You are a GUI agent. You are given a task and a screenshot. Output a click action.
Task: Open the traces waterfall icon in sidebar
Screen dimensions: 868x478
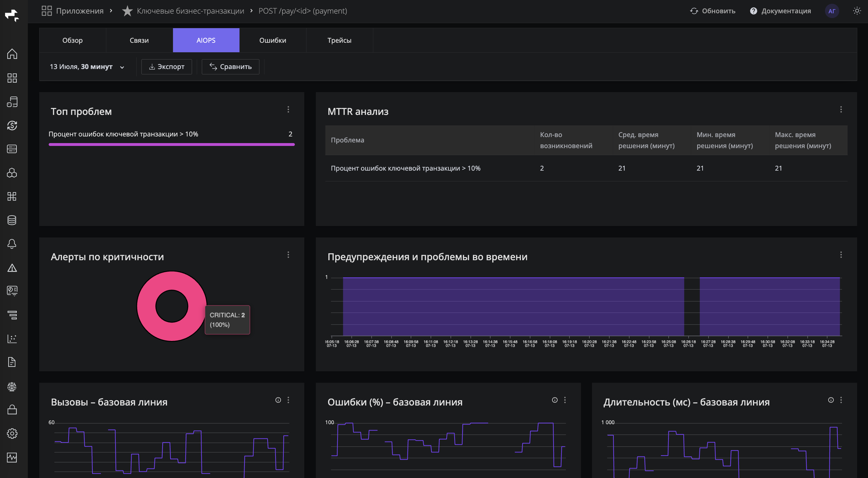point(12,315)
